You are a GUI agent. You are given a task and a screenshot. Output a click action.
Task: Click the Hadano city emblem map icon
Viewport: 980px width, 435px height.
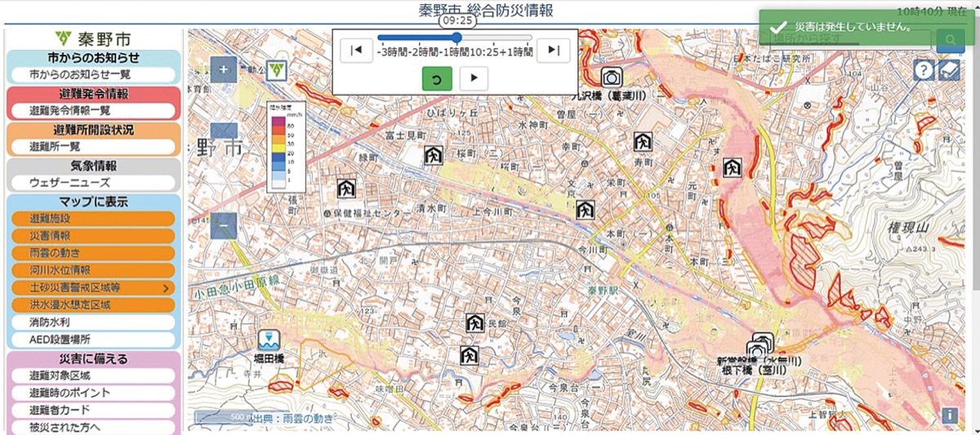277,69
